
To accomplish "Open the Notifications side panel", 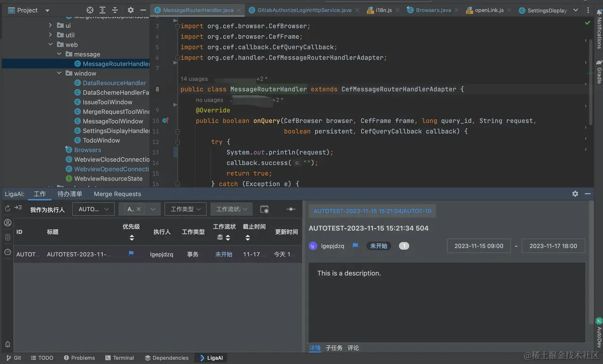I will pyautogui.click(x=599, y=28).
